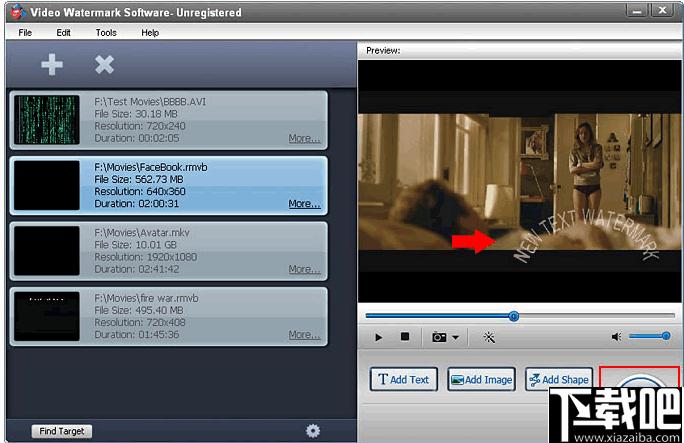Screen dimensions: 684x443
Task: Open settings gear below the file list
Action: coord(313,430)
